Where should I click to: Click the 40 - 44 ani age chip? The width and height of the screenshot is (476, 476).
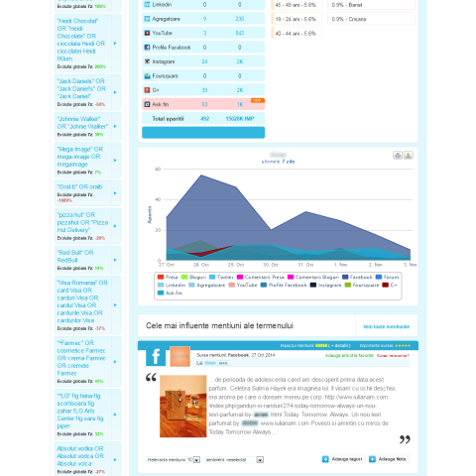tap(297, 33)
